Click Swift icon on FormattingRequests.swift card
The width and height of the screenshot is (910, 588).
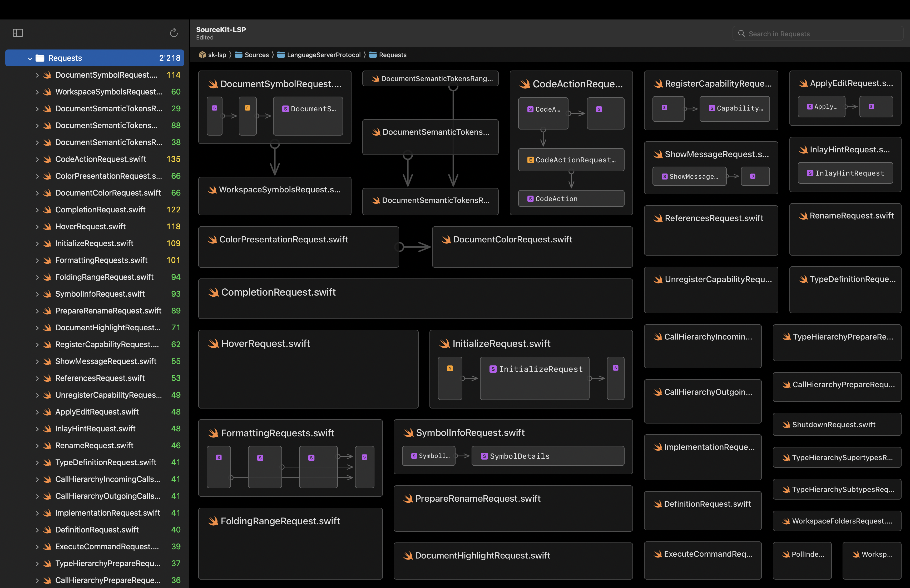213,433
